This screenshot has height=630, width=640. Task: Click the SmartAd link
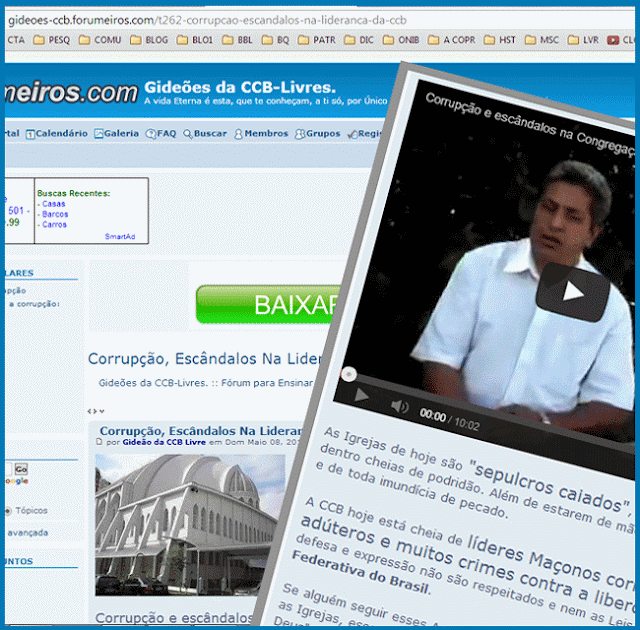click(x=120, y=236)
